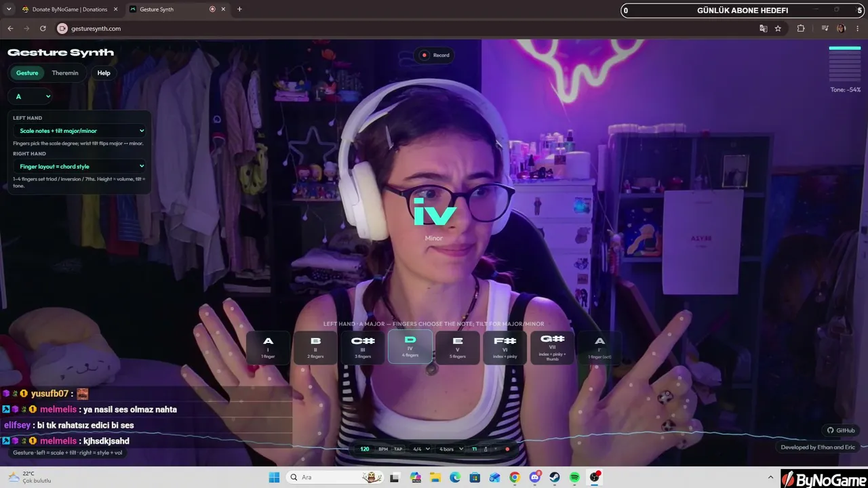Open the GitHub link
This screenshot has height=488, width=868.
click(x=841, y=430)
